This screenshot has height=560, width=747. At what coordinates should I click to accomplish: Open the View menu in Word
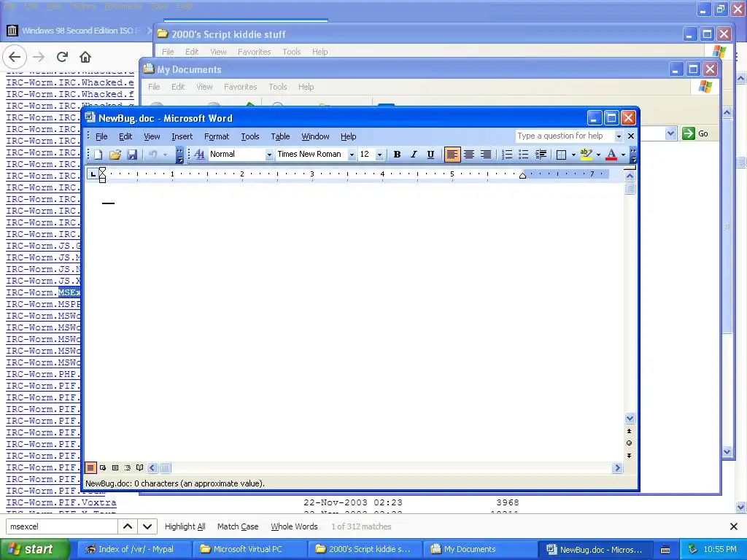(x=152, y=136)
